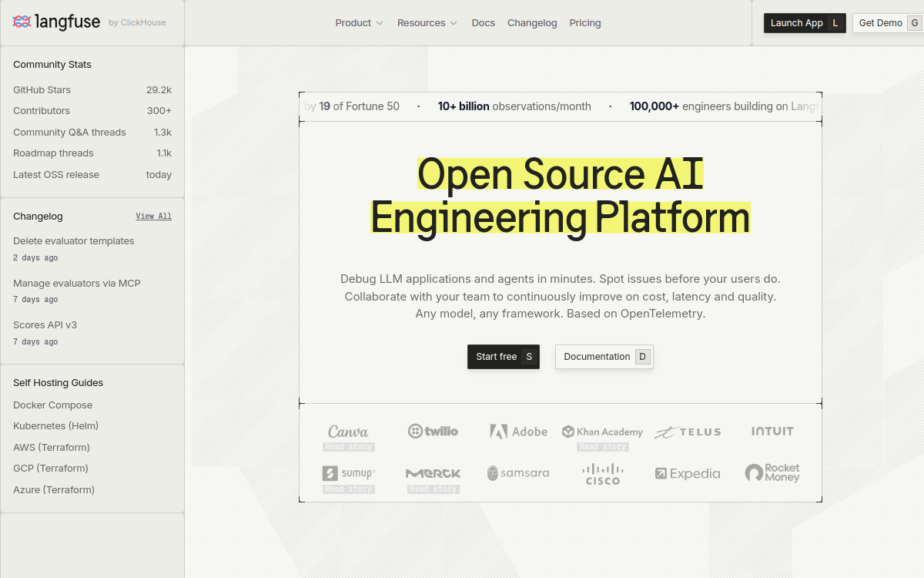The width and height of the screenshot is (924, 578).
Task: Click Read story under Merck
Action: [434, 489]
